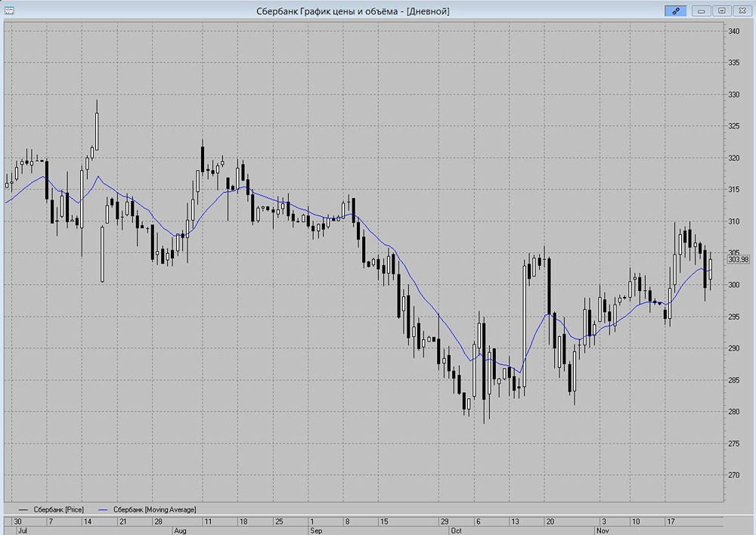Image resolution: width=756 pixels, height=535 pixels.
Task: Click the 340 price level on right axis
Action: (733, 31)
